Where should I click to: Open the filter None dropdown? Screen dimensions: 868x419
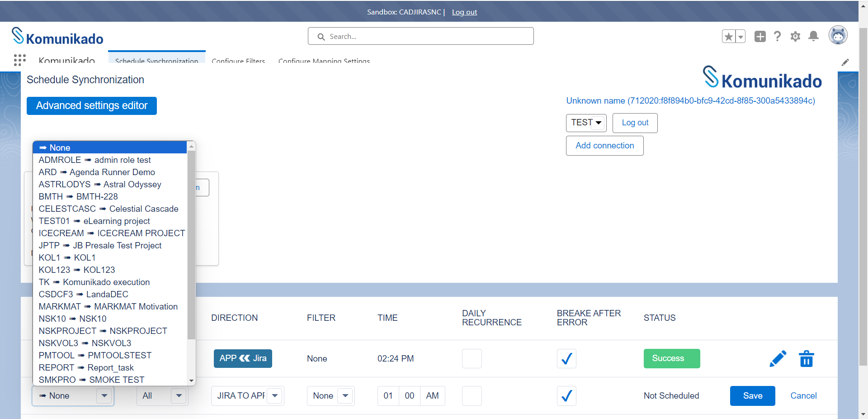[x=330, y=396]
